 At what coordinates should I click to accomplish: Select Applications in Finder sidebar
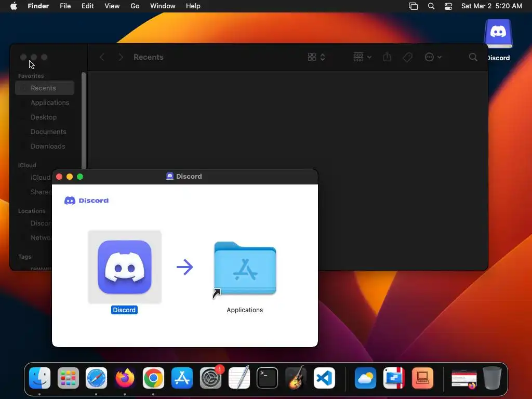click(x=45, y=102)
